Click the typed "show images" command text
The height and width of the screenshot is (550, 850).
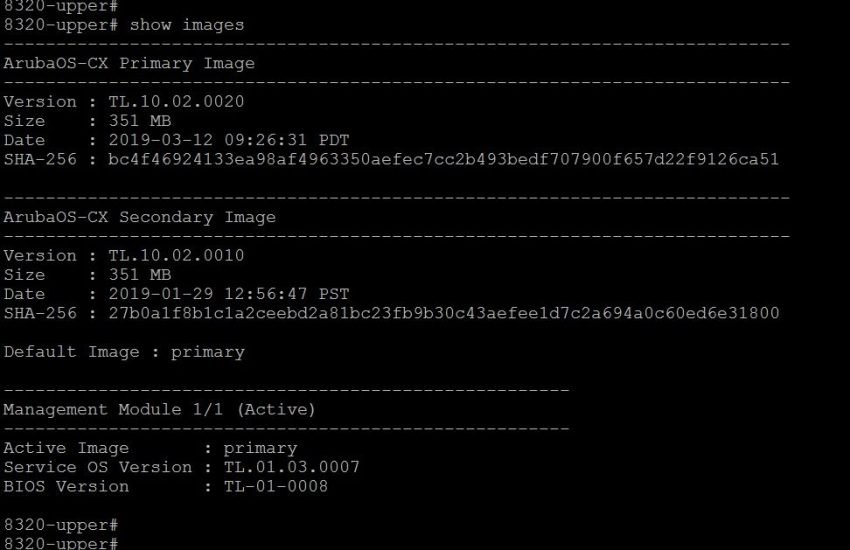tap(186, 24)
